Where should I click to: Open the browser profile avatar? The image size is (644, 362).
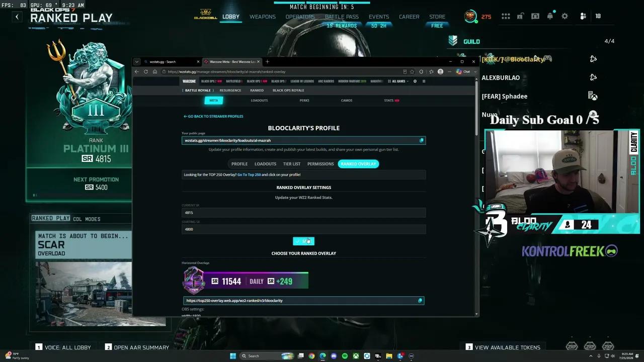440,71
